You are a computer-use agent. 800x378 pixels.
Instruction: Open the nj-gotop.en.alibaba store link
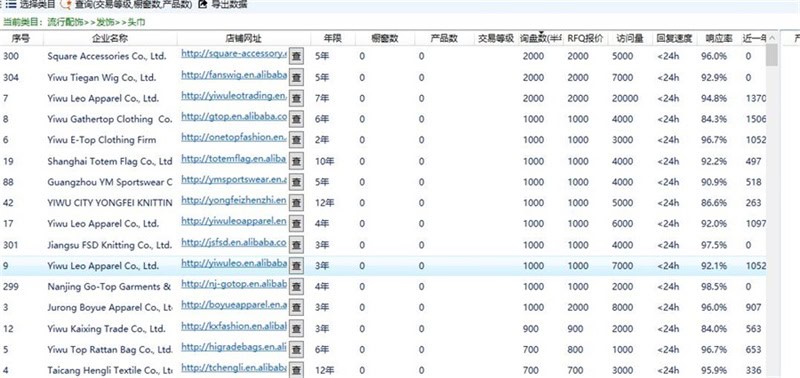click(x=234, y=284)
